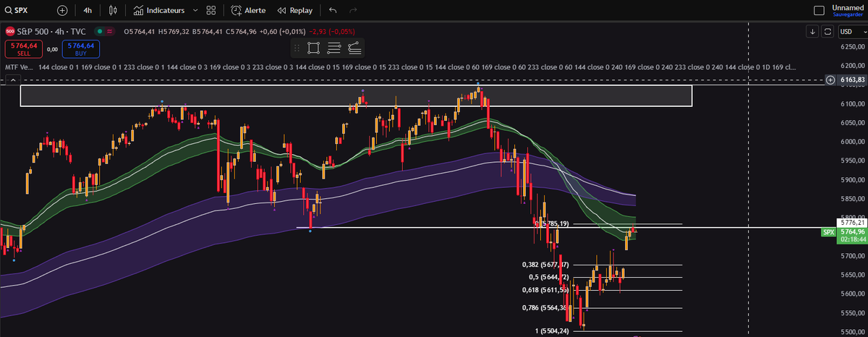The width and height of the screenshot is (868, 337).
Task: Click Sauvegarder to save layout
Action: [848, 14]
